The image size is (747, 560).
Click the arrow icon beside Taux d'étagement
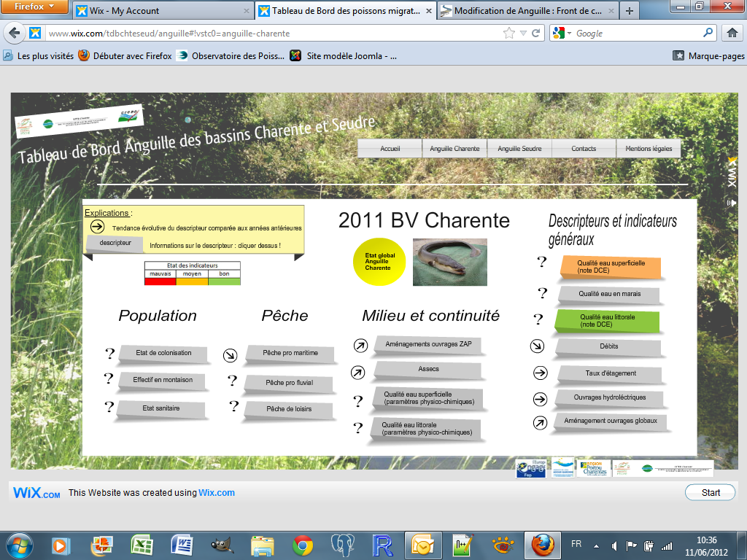(x=540, y=373)
